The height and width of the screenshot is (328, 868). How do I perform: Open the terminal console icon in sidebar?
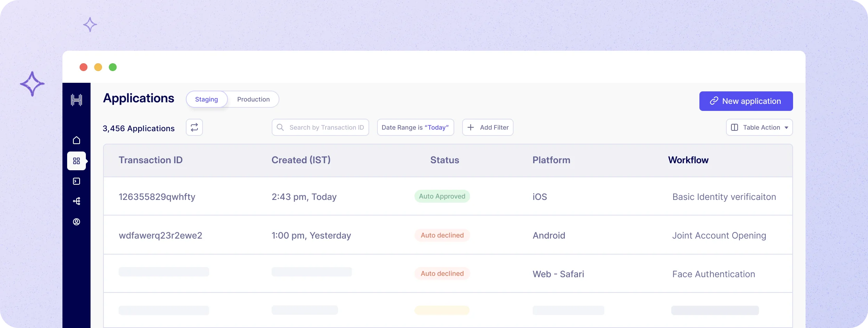[76, 181]
